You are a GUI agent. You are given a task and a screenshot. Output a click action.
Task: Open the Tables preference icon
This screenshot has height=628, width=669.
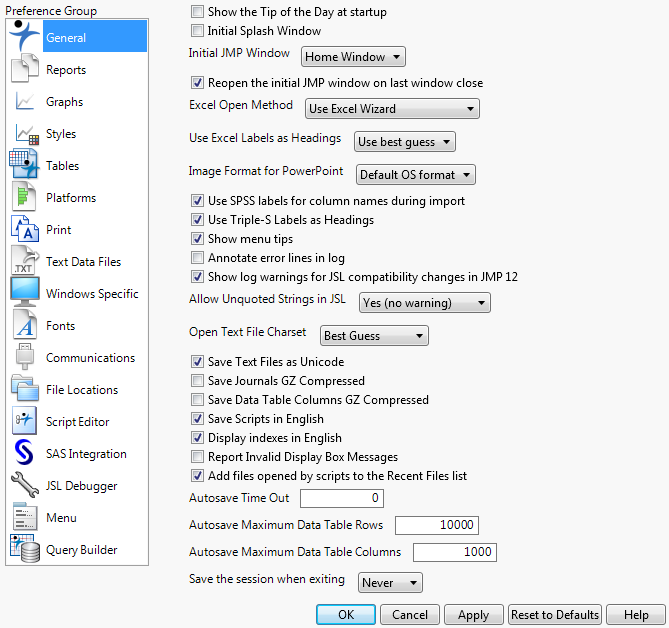(x=24, y=164)
